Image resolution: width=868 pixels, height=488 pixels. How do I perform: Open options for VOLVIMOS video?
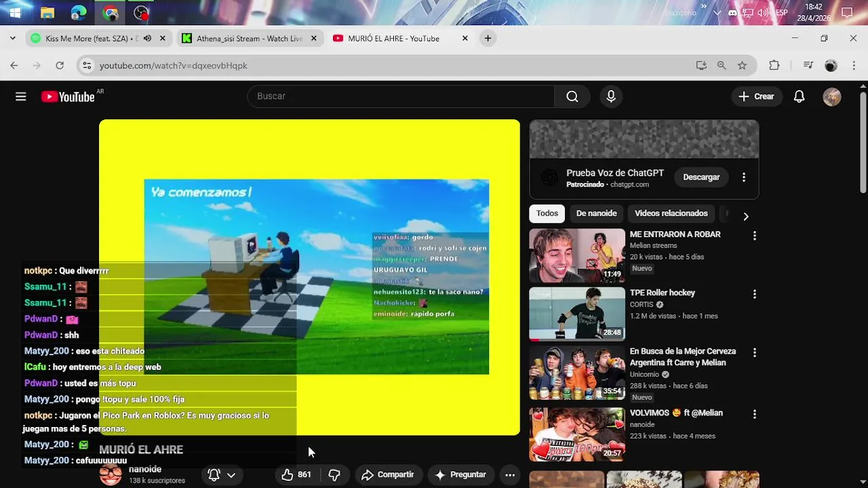click(754, 414)
